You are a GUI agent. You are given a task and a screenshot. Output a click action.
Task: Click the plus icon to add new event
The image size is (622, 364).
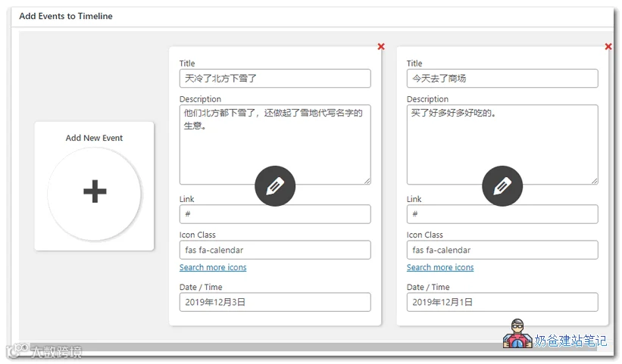pos(95,191)
